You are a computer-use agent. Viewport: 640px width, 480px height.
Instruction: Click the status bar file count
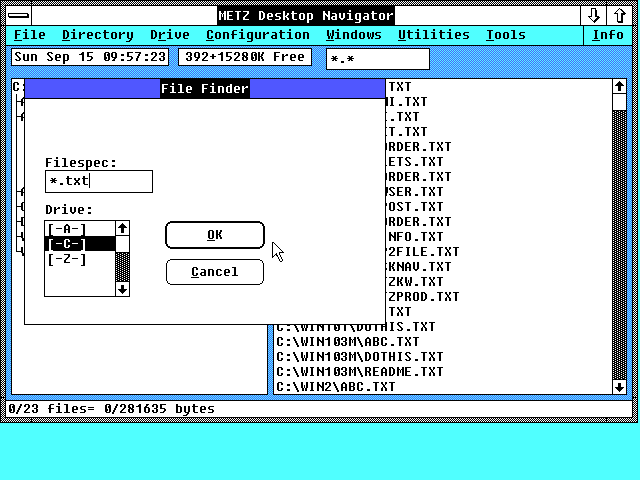click(x=111, y=409)
